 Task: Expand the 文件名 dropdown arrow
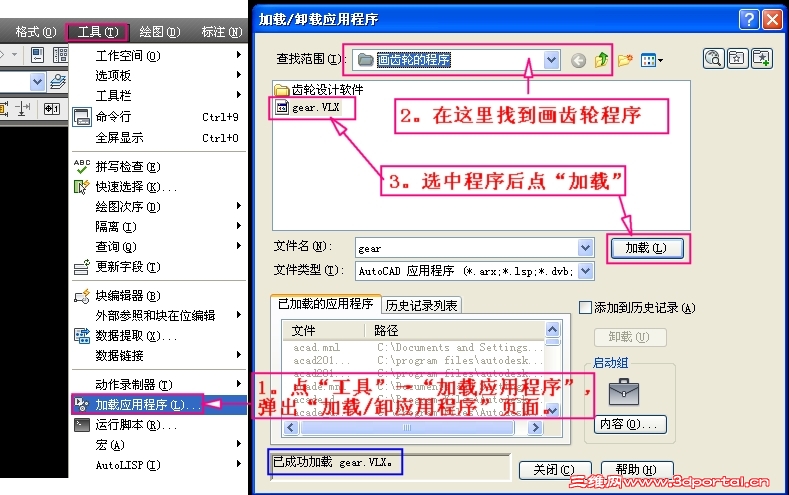pos(585,247)
